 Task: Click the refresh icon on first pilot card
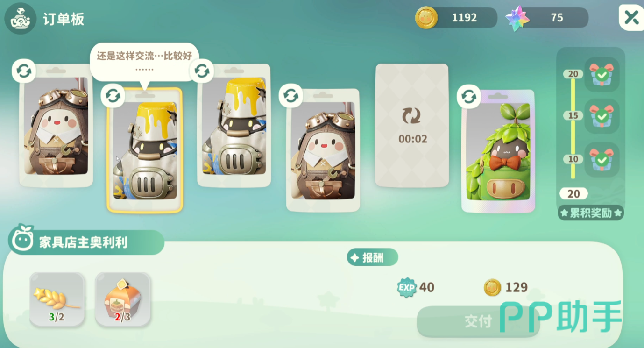point(24,71)
